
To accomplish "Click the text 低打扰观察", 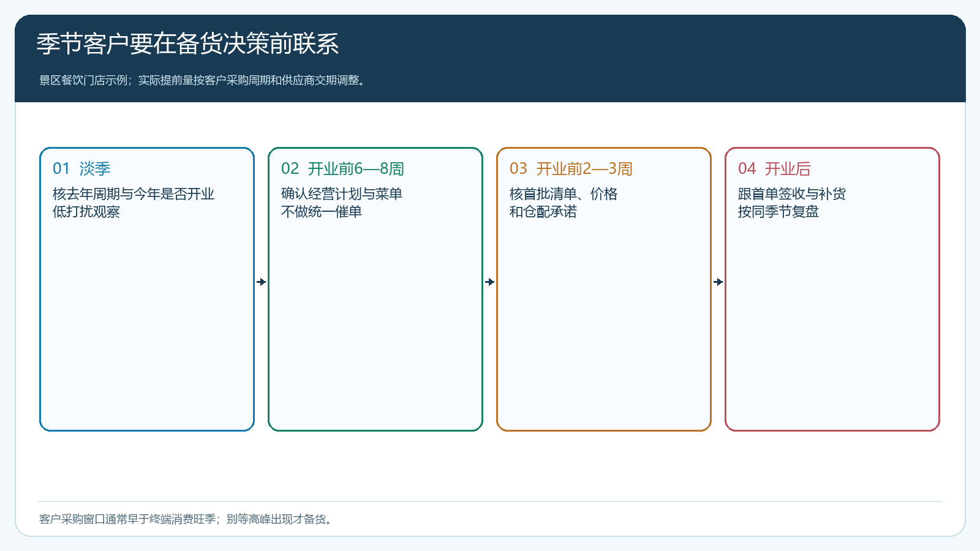I will click(x=86, y=212).
